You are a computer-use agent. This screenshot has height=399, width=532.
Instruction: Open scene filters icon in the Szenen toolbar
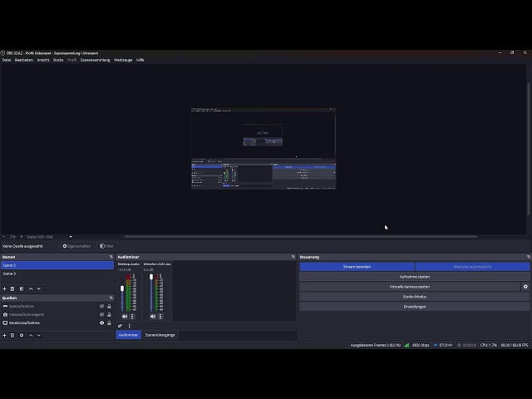[x=22, y=288]
